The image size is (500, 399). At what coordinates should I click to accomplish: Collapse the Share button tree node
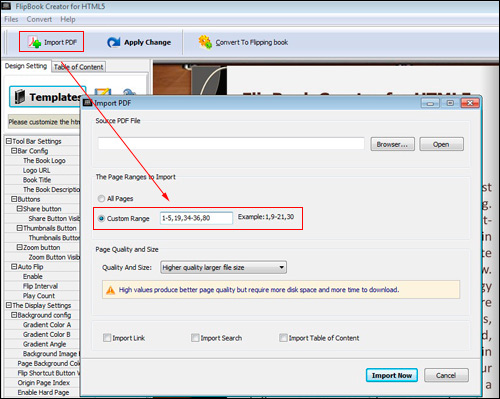tap(20, 209)
